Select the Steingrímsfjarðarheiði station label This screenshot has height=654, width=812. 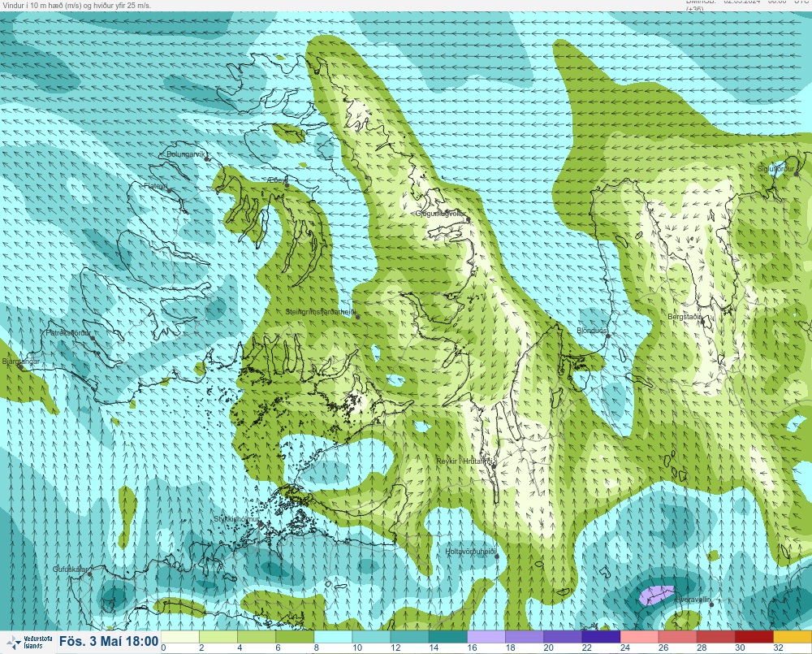pyautogui.click(x=321, y=312)
